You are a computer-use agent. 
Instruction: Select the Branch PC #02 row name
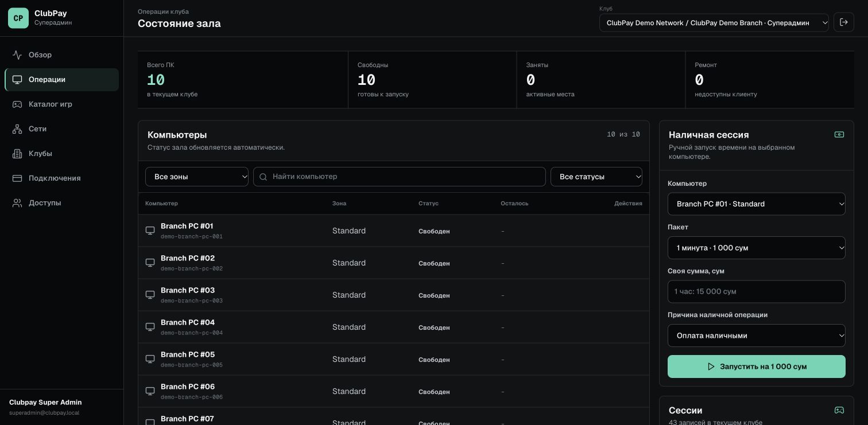click(x=188, y=258)
